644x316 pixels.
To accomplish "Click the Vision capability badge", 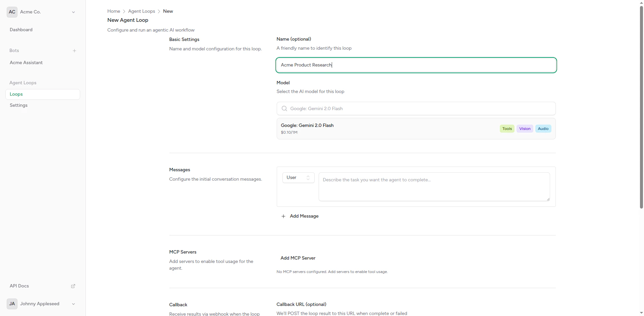I will pyautogui.click(x=525, y=129).
